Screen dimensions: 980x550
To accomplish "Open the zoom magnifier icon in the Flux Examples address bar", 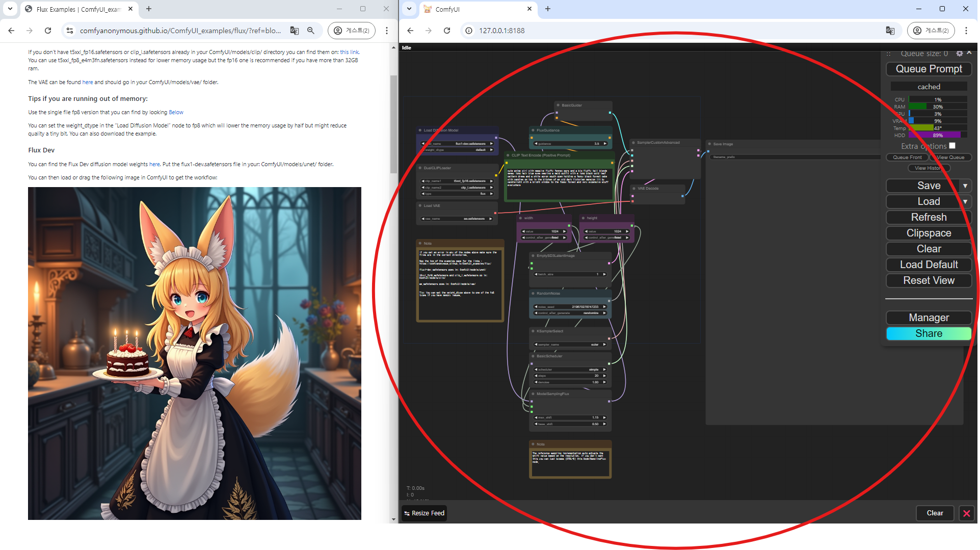I will pos(311,31).
